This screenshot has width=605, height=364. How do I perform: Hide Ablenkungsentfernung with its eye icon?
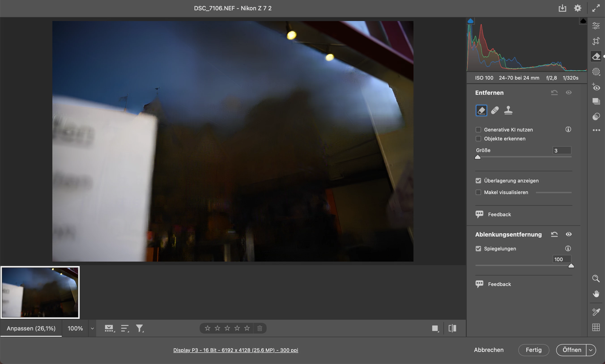point(569,234)
